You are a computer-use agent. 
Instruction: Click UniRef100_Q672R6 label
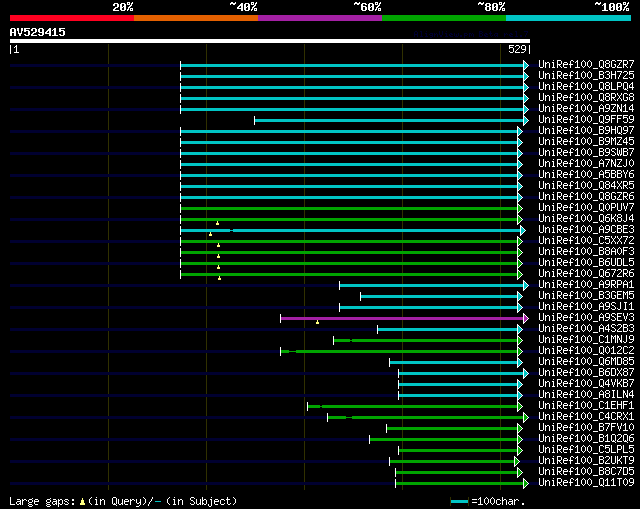pyautogui.click(x=586, y=274)
